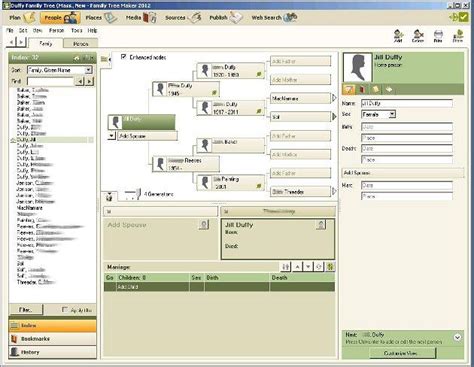
Task: Click the Print toolbar icon
Action: [438, 36]
